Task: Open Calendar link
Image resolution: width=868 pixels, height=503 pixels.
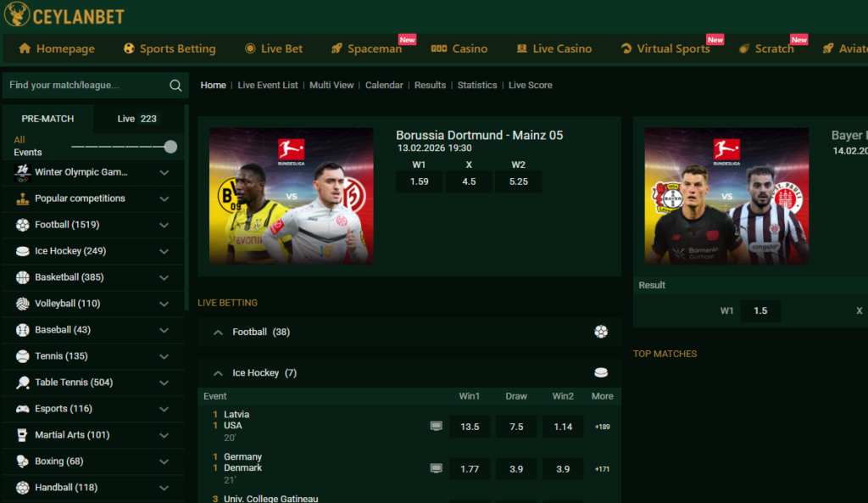Action: point(384,86)
